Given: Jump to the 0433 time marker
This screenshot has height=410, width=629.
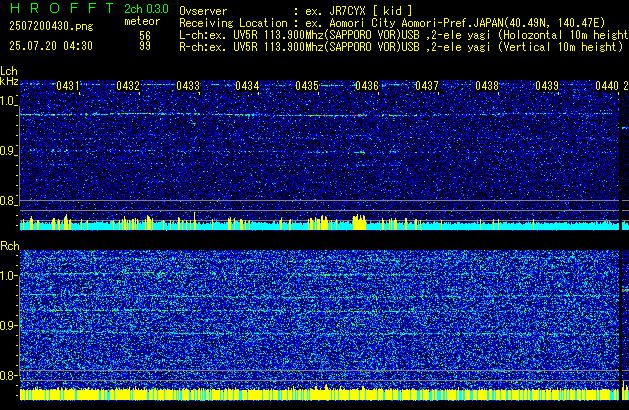Looking at the screenshot, I should 188,86.
